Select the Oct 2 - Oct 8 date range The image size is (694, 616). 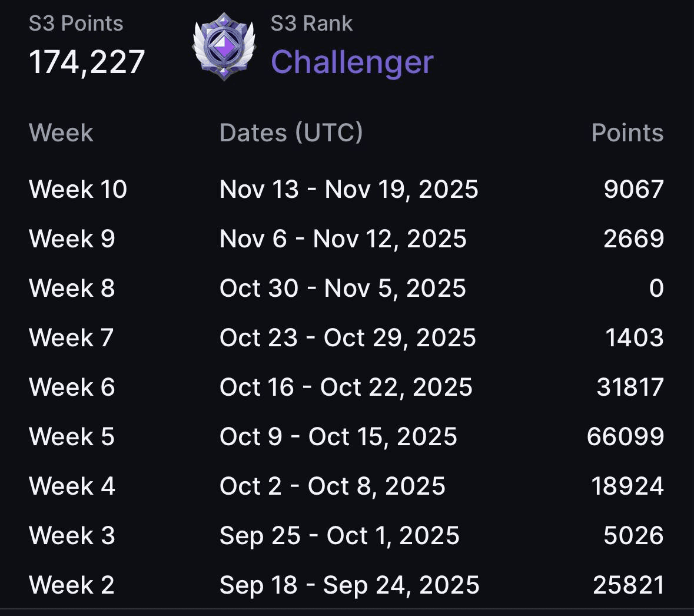[333, 486]
